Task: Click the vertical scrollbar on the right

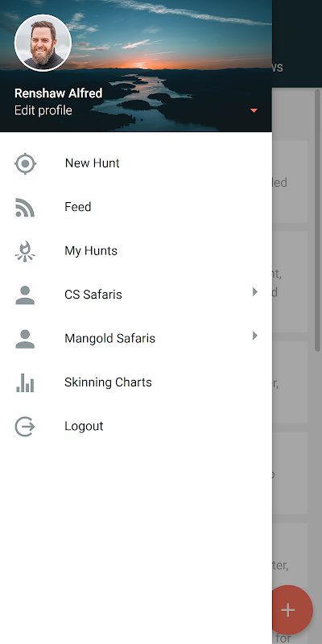Action: (317, 221)
